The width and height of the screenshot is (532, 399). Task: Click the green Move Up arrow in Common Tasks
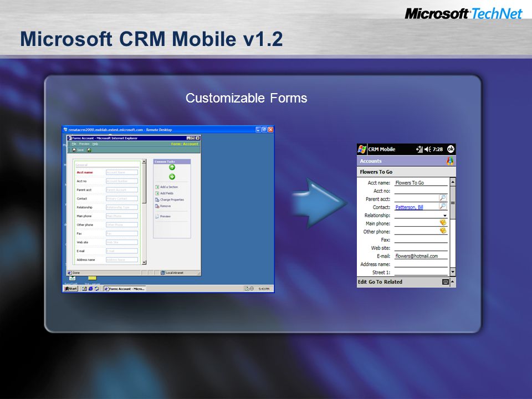[x=172, y=167]
